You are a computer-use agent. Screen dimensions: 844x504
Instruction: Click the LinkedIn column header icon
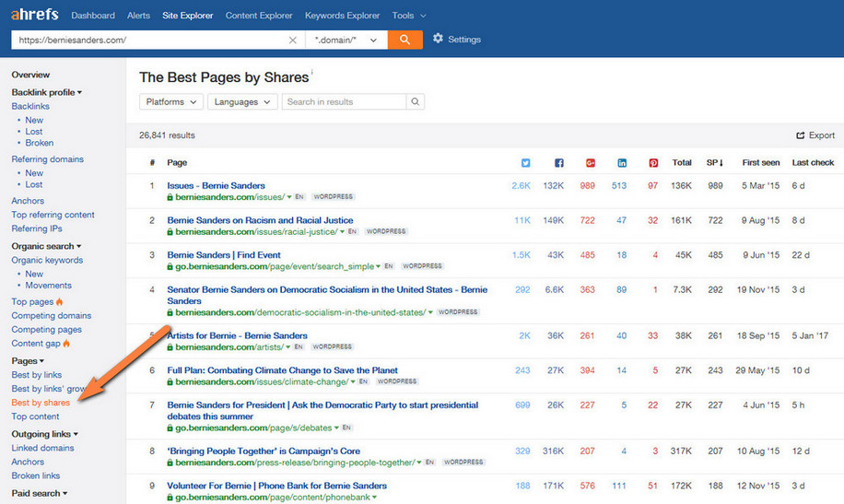[x=622, y=162]
